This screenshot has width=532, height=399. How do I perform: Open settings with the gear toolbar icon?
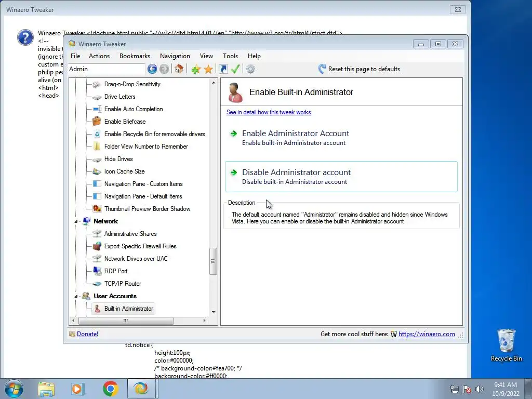click(250, 69)
